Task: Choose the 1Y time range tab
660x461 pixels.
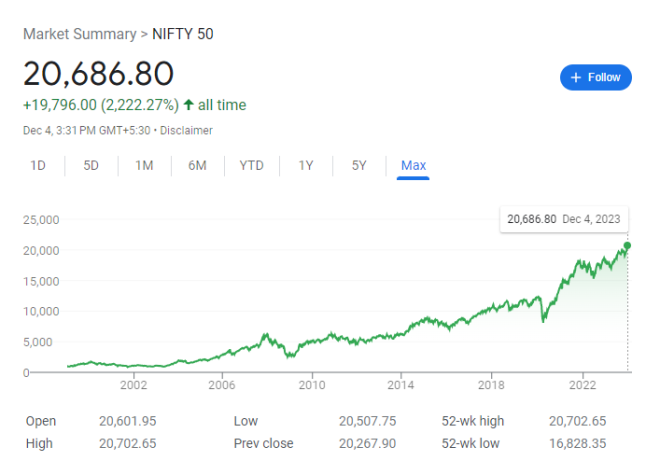Action: tap(306, 165)
